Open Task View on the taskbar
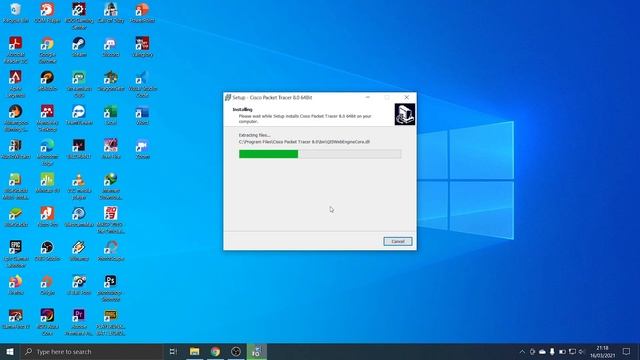This screenshot has height=360, width=640. 173,351
